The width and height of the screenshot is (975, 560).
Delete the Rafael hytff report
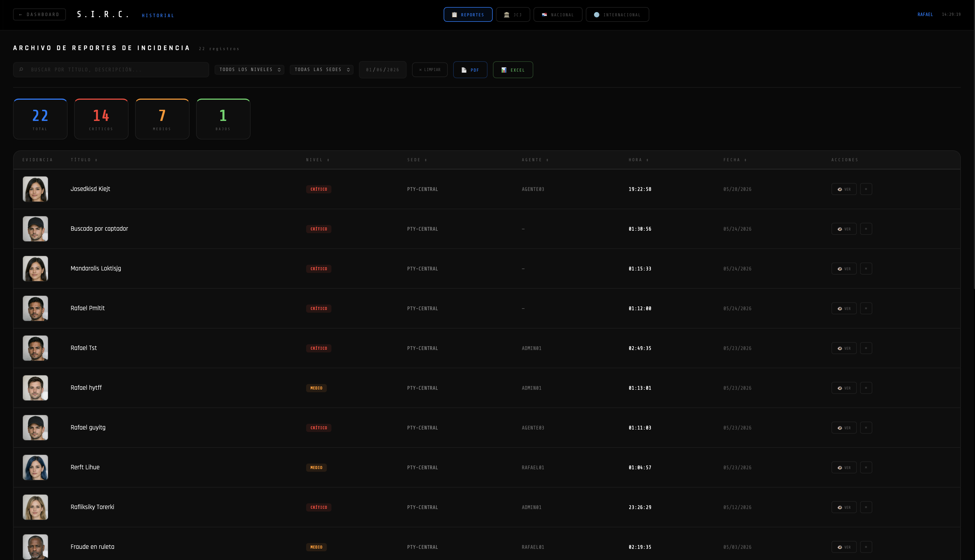866,388
